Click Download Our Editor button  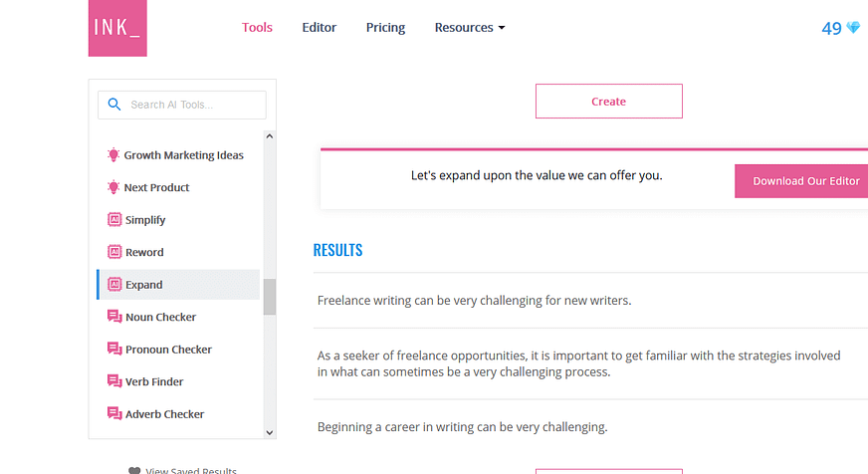click(804, 181)
